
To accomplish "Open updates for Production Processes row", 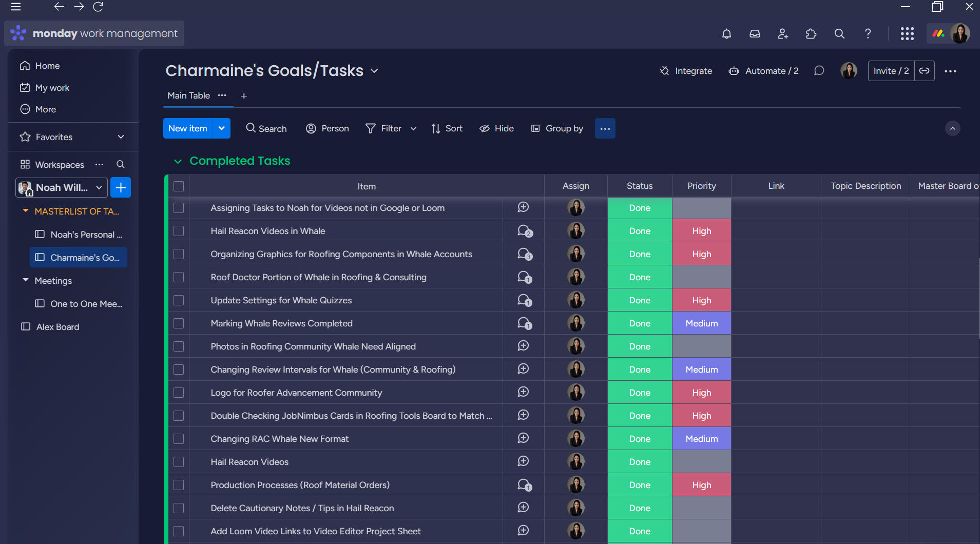I will point(525,485).
